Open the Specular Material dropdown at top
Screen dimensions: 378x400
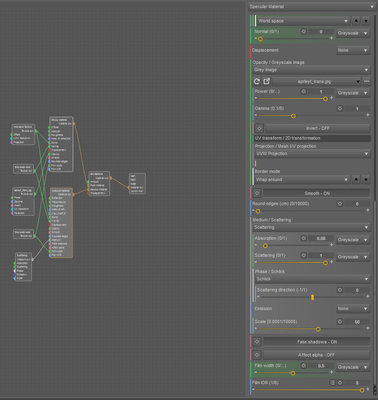pyautogui.click(x=312, y=6)
